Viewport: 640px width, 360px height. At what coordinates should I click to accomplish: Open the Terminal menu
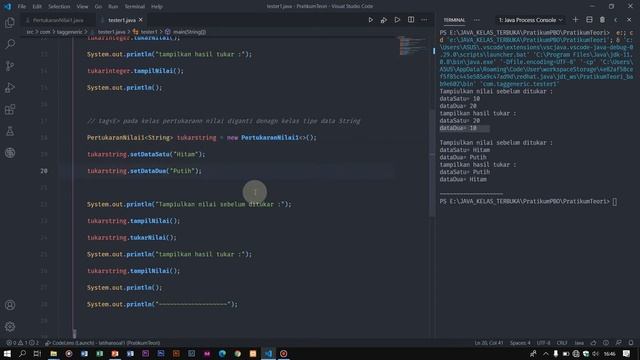click(135, 7)
